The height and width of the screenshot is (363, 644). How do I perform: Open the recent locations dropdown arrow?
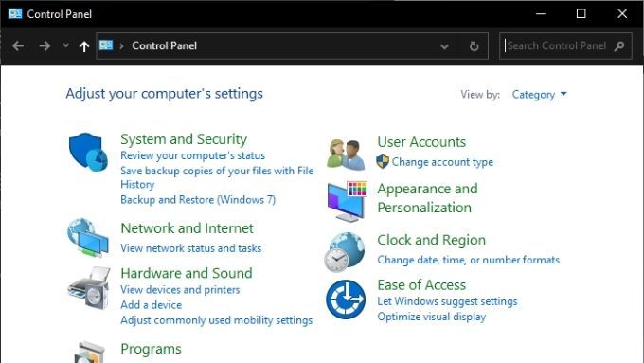(x=65, y=45)
